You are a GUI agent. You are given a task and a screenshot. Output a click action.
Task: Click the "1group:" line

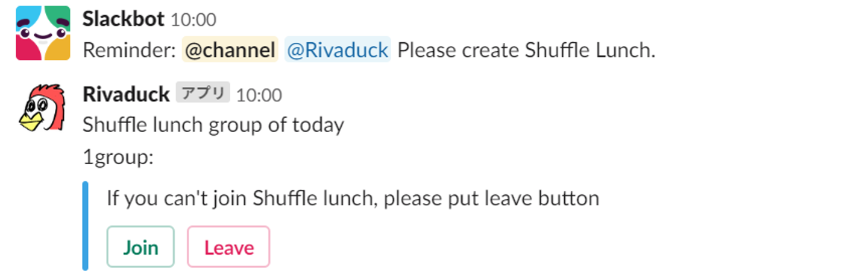point(118,158)
